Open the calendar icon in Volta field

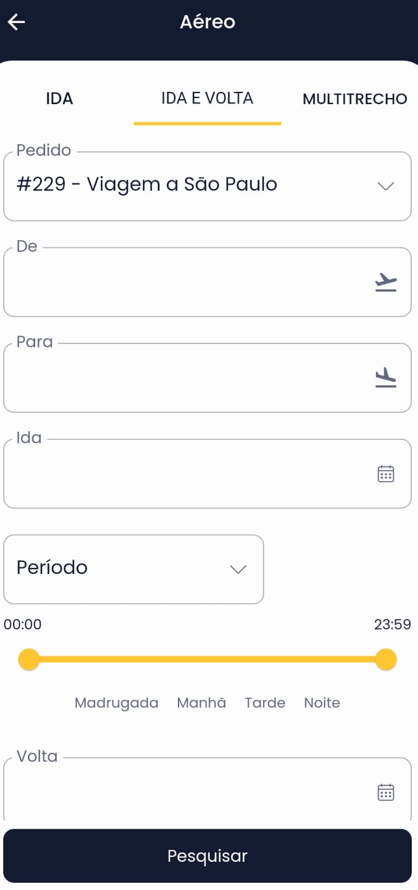click(x=386, y=792)
